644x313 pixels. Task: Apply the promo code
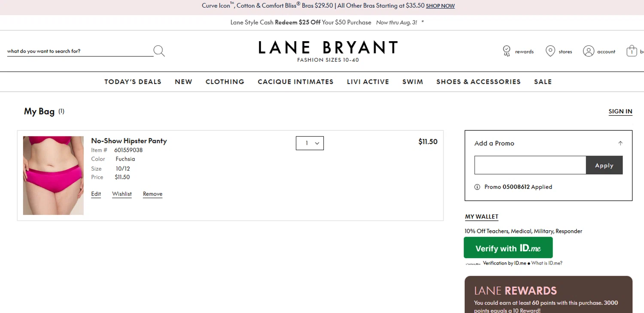[x=604, y=166]
